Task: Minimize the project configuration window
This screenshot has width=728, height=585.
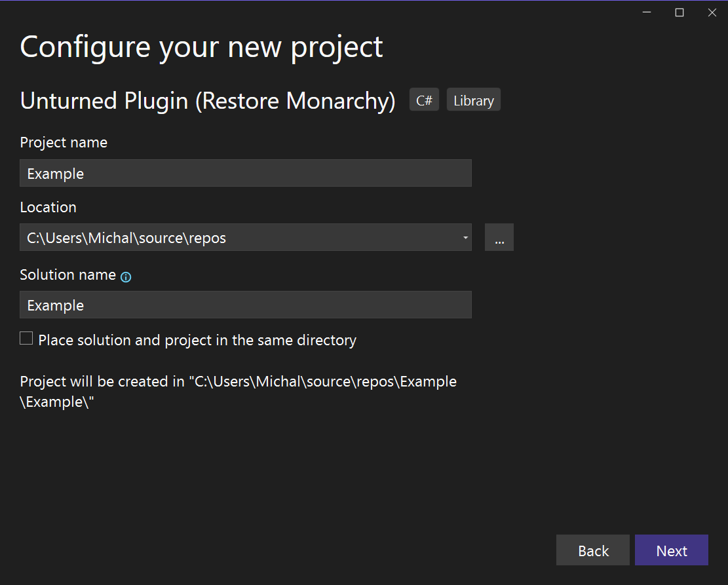Action: (647, 12)
